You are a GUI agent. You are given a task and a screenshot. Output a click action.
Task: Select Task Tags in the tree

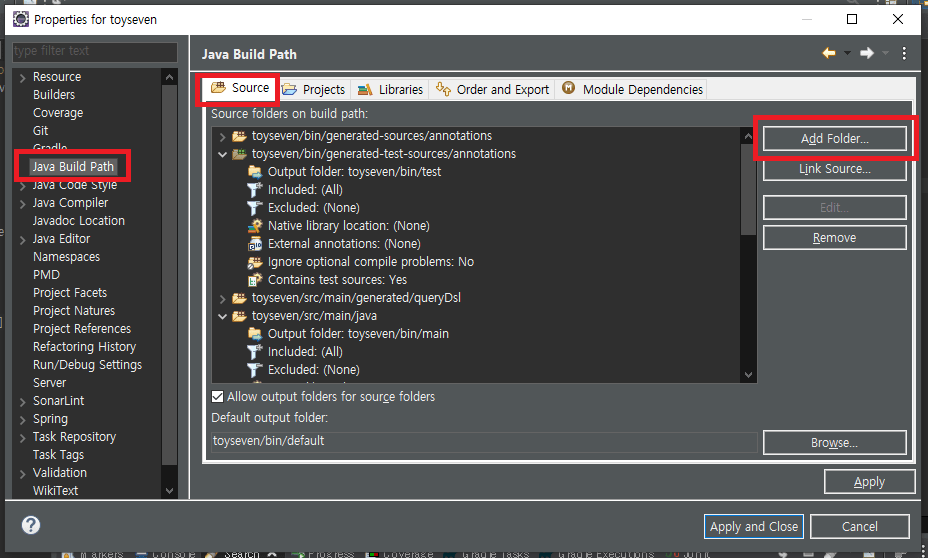tap(58, 454)
